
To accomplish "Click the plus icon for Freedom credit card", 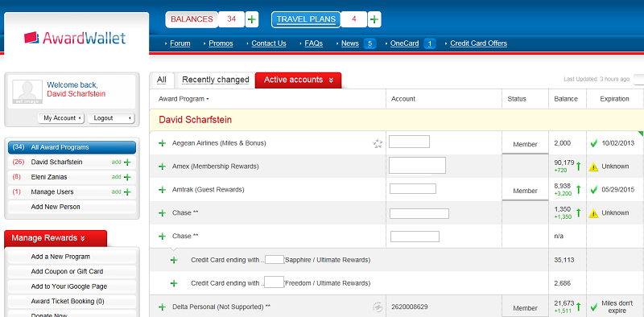I will pyautogui.click(x=174, y=283).
